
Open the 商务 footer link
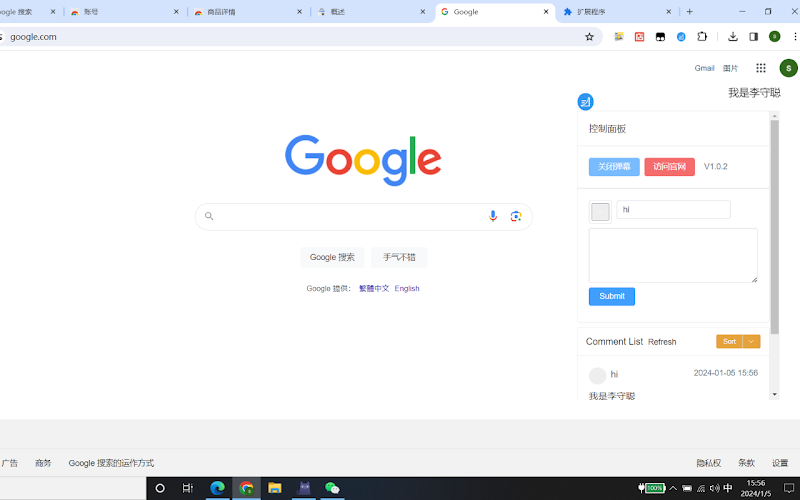pos(43,463)
